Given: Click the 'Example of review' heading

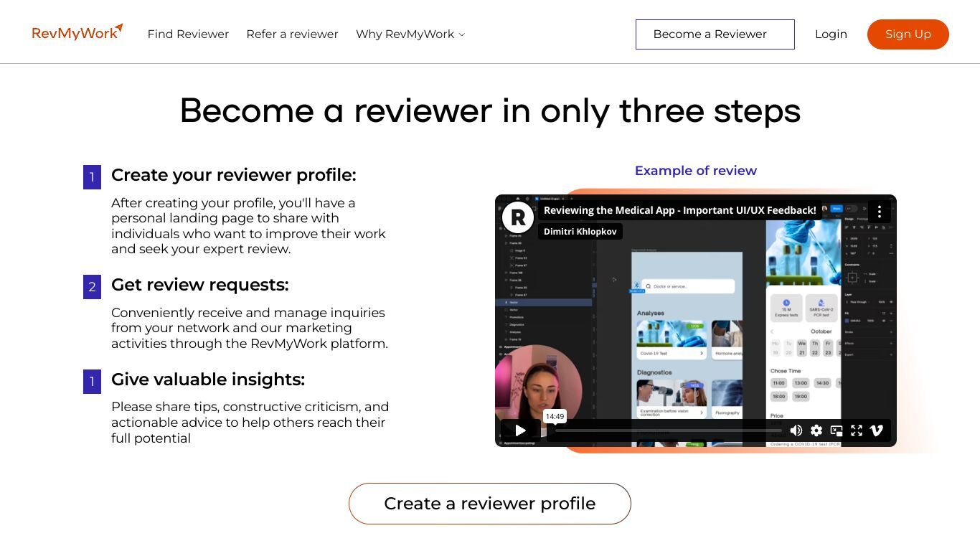Looking at the screenshot, I should tap(696, 171).
